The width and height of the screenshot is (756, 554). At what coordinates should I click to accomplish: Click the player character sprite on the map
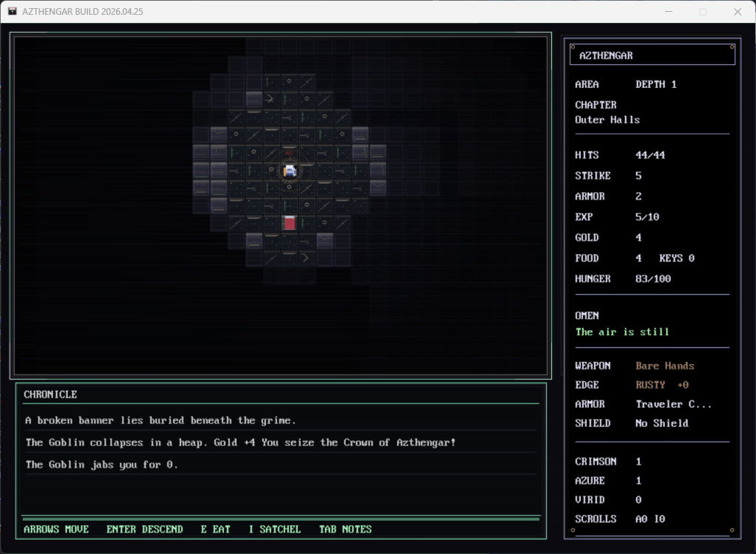click(x=290, y=171)
